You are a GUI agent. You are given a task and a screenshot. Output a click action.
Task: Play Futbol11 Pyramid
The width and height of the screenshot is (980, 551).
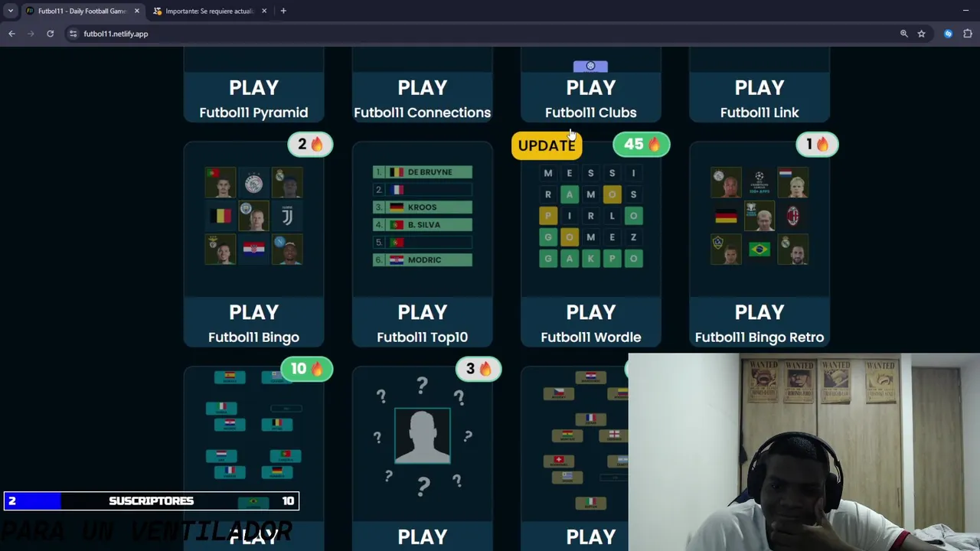[x=253, y=88]
